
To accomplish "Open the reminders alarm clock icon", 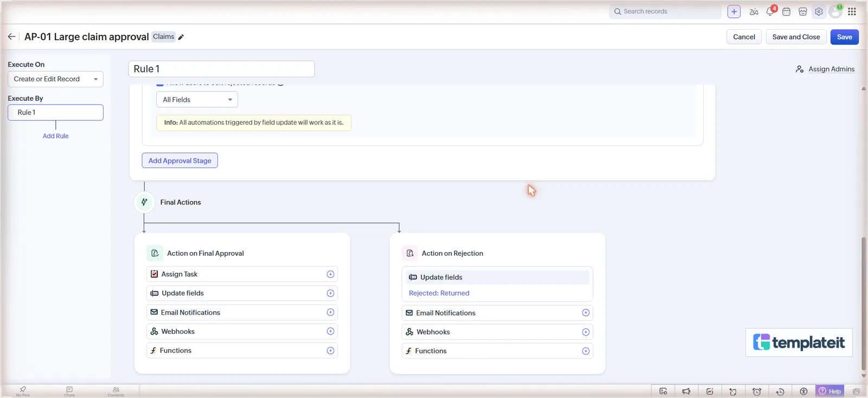I will (757, 391).
